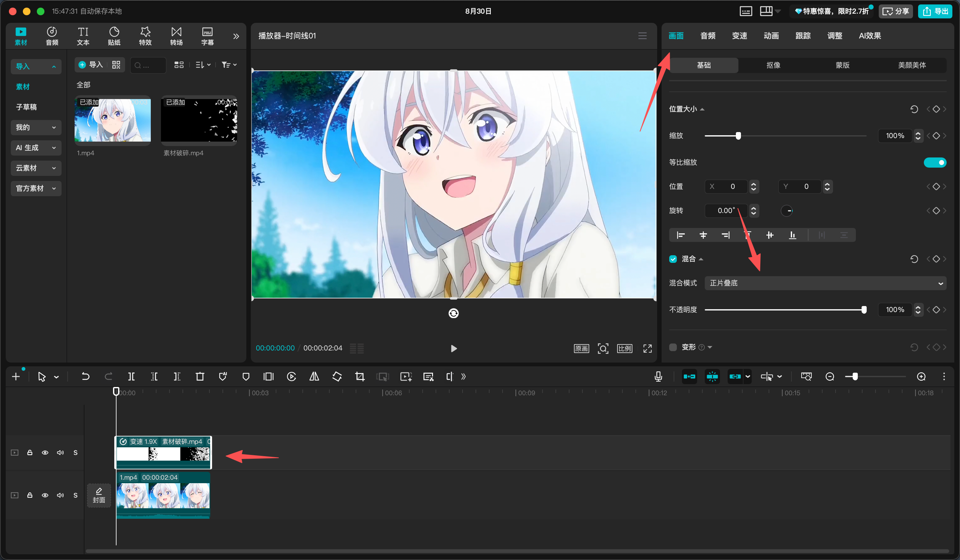The image size is (960, 560).
Task: Click the 比例 aspect ratio button
Action: [624, 348]
